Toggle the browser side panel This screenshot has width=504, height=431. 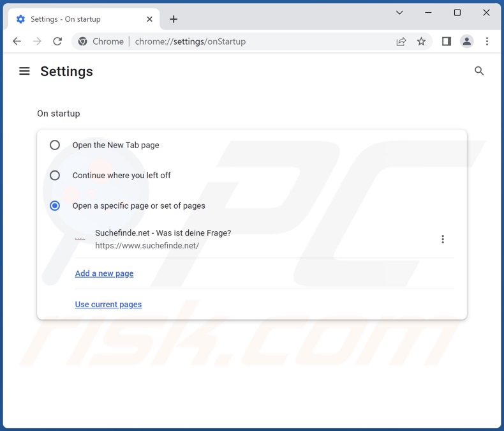click(x=447, y=42)
